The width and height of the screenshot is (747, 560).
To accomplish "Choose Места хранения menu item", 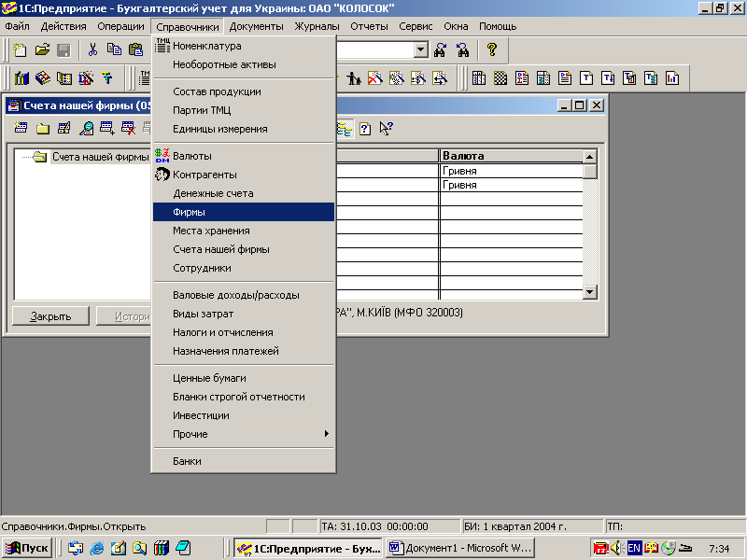I will 244,231.
